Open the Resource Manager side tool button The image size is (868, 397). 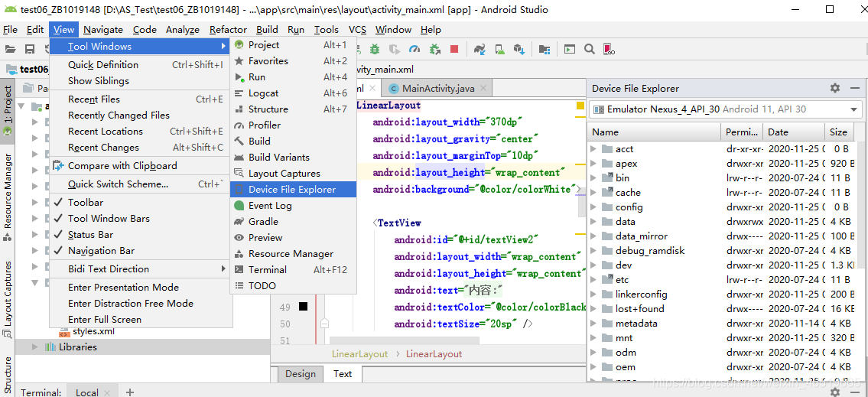click(x=8, y=197)
